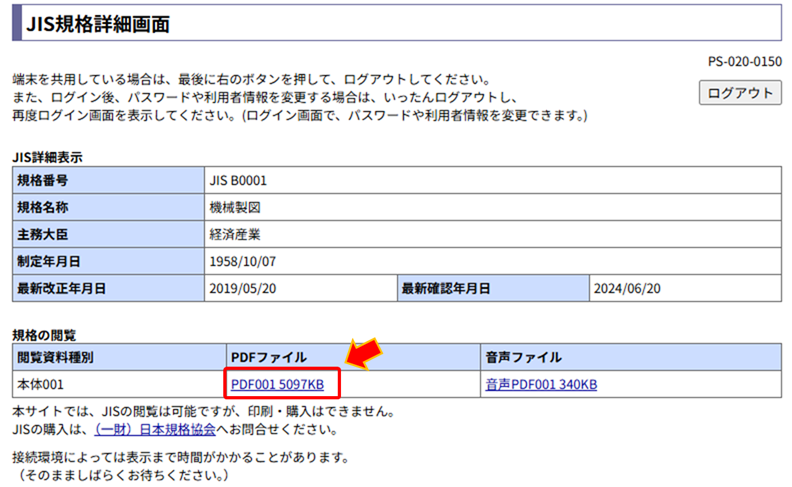The width and height of the screenshot is (792, 487).
Task: Click the PDFファイル column header
Action: tap(270, 357)
